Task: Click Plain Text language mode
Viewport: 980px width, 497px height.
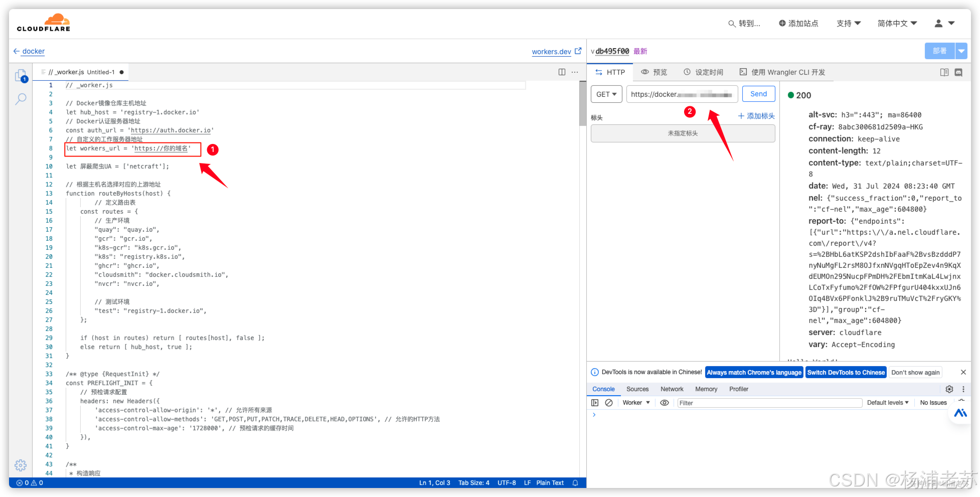Action: pyautogui.click(x=550, y=483)
